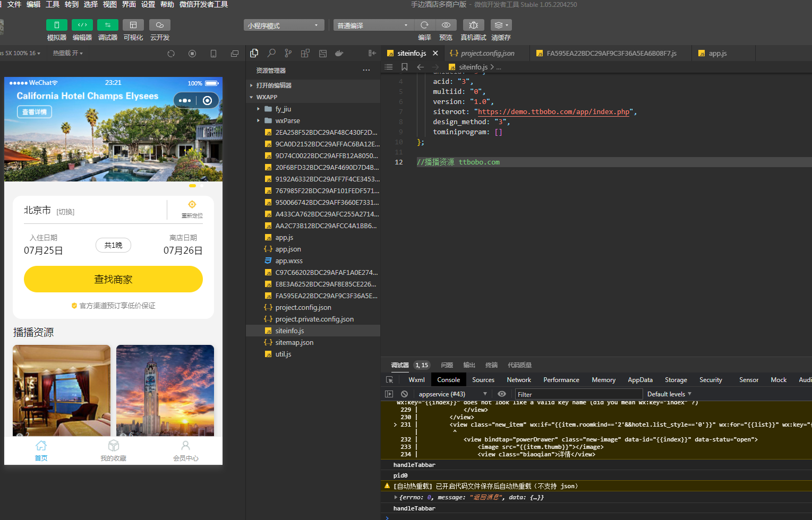Toggle console sidebar panel
Image resolution: width=812 pixels, height=520 pixels.
click(389, 394)
